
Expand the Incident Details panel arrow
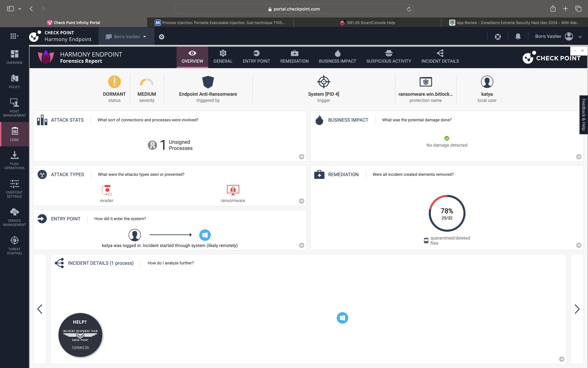click(562, 359)
